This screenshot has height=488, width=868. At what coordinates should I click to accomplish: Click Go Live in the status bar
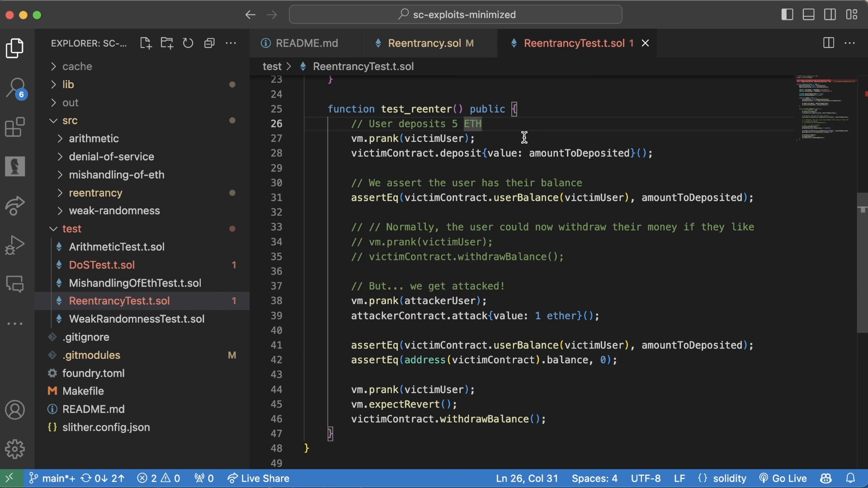coord(783,479)
